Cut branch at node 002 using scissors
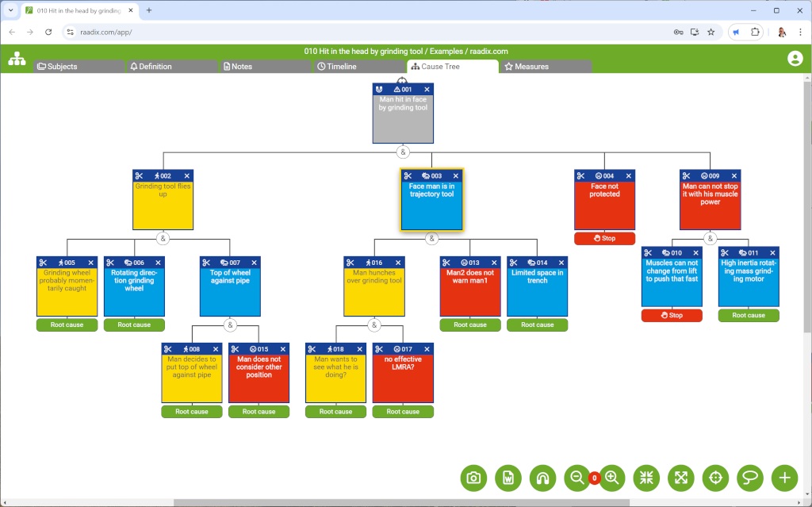This screenshot has width=812, height=507. tap(140, 176)
